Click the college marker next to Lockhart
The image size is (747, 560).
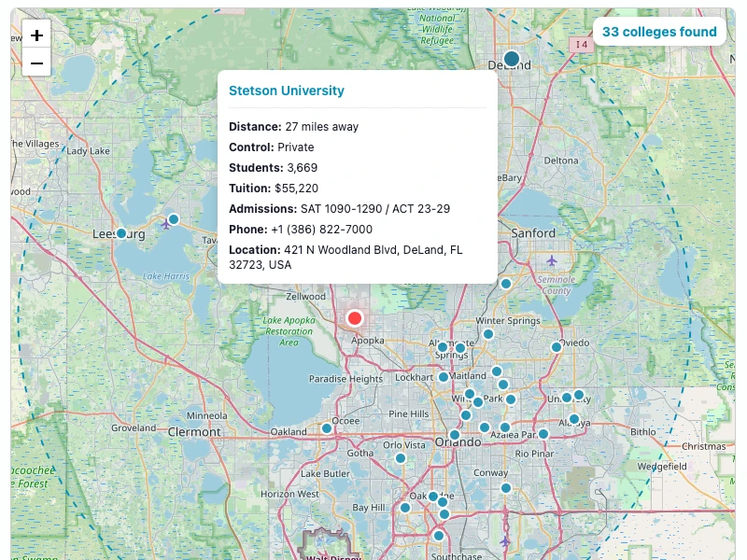[444, 377]
